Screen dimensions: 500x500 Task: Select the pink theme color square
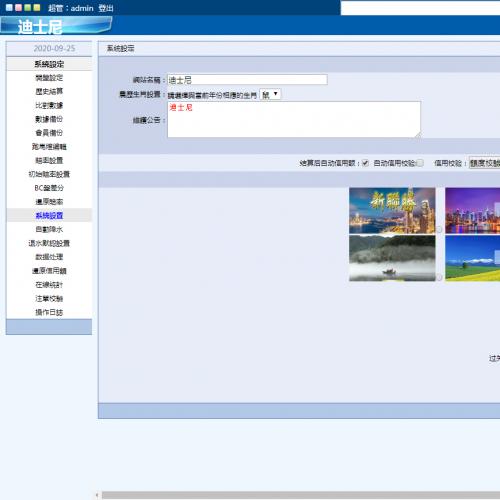point(18,7)
